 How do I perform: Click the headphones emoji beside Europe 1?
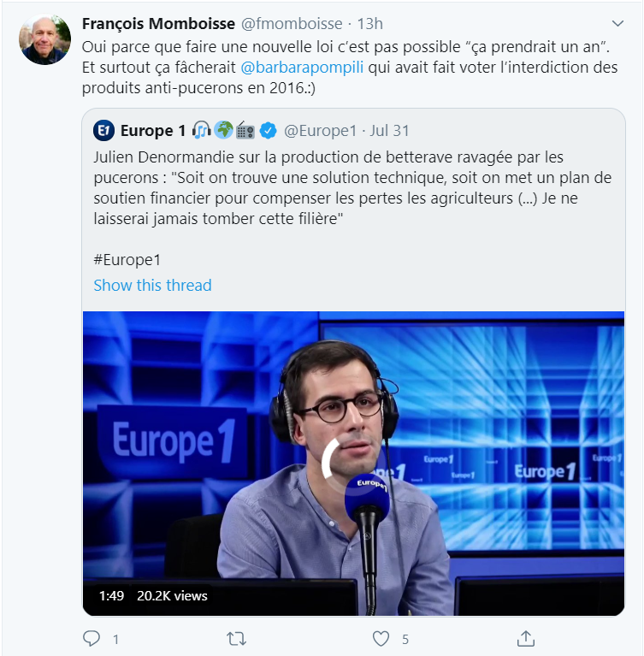tap(202, 130)
